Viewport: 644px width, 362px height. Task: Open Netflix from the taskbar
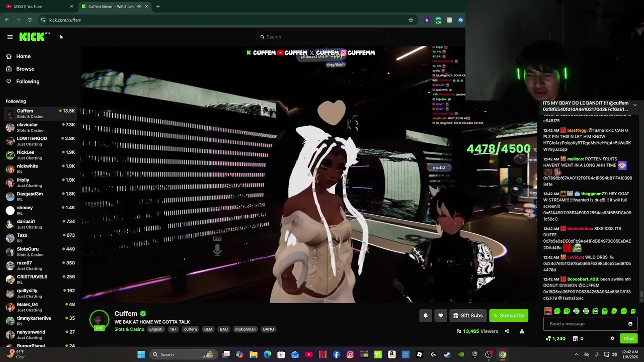tap(323, 354)
